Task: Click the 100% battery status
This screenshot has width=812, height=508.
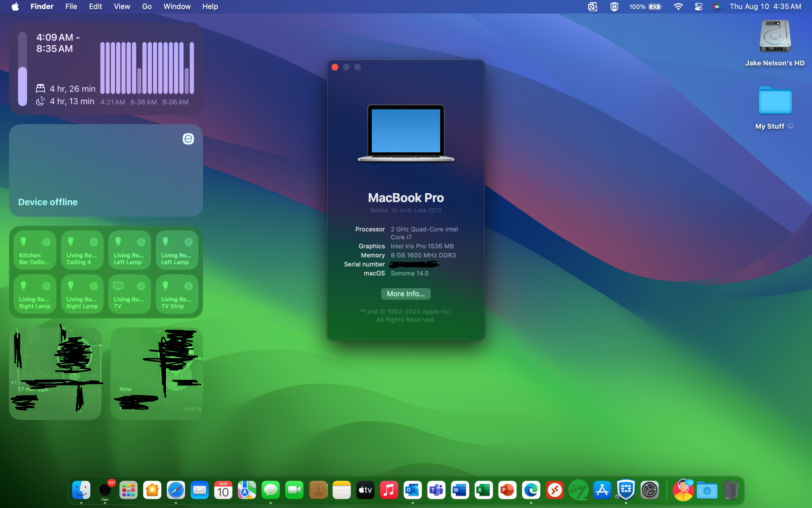Action: [x=646, y=7]
